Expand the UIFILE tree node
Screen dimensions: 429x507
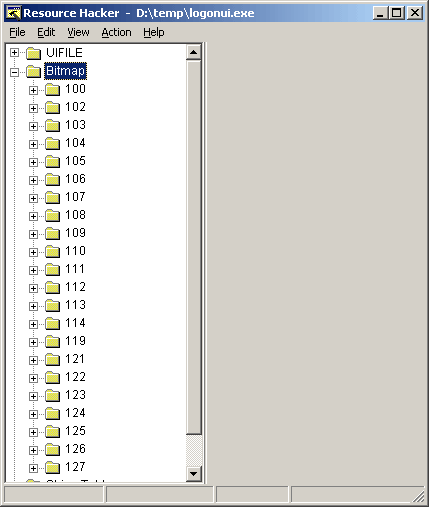14,52
